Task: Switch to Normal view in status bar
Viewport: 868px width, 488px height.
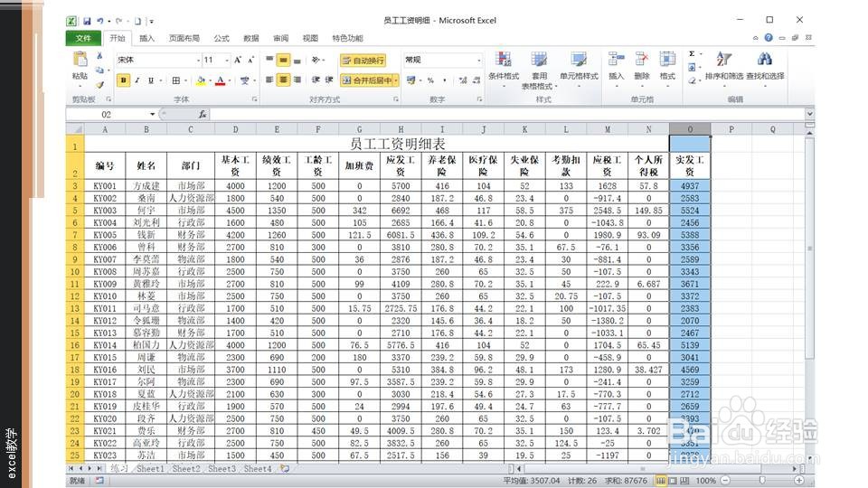Action: coord(660,481)
